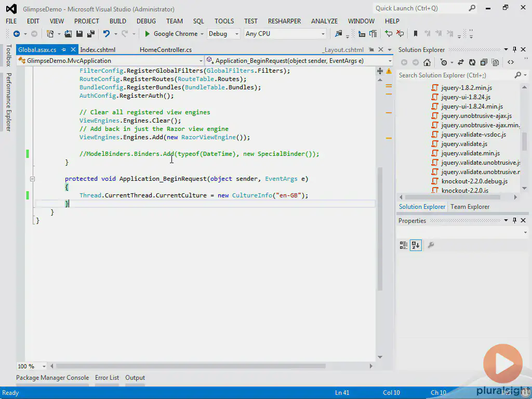Open the Toolbox side panel
532x399 pixels.
8,55
